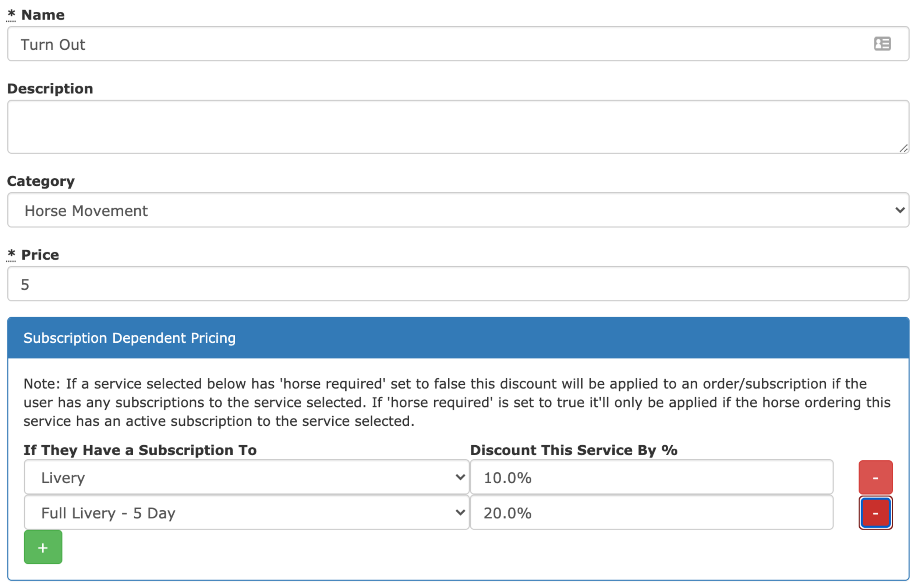Click the required asterisk beside Name
The width and height of the screenshot is (920, 588).
pyautogui.click(x=11, y=15)
